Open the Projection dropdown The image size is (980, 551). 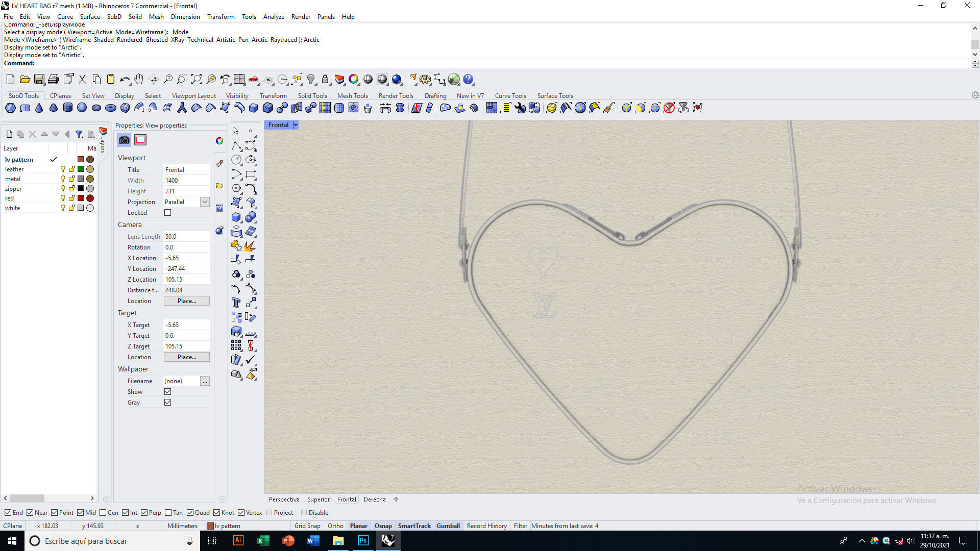coord(205,202)
